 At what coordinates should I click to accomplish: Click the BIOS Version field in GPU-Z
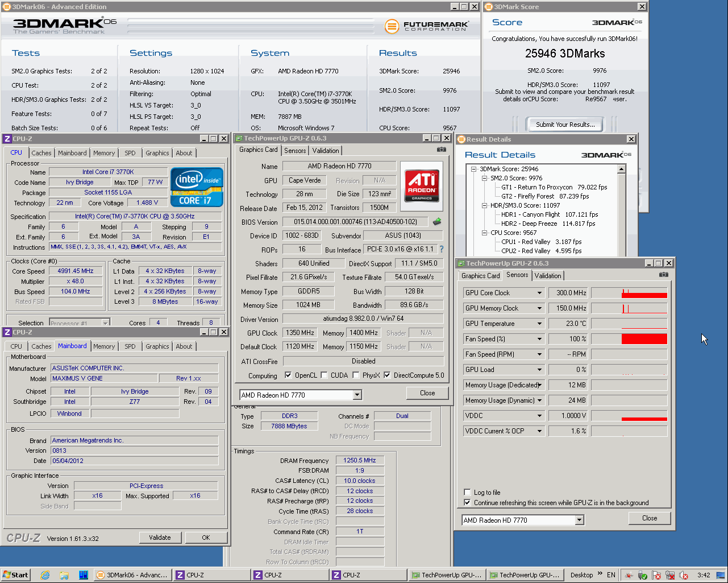click(356, 222)
